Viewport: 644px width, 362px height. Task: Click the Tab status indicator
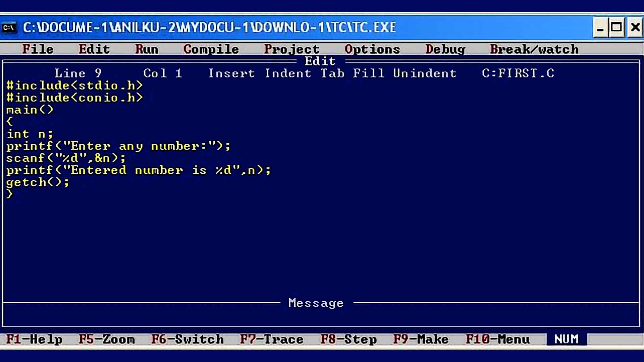332,73
